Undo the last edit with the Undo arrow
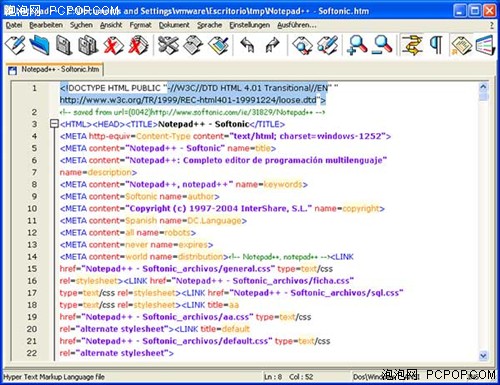 coord(247,45)
